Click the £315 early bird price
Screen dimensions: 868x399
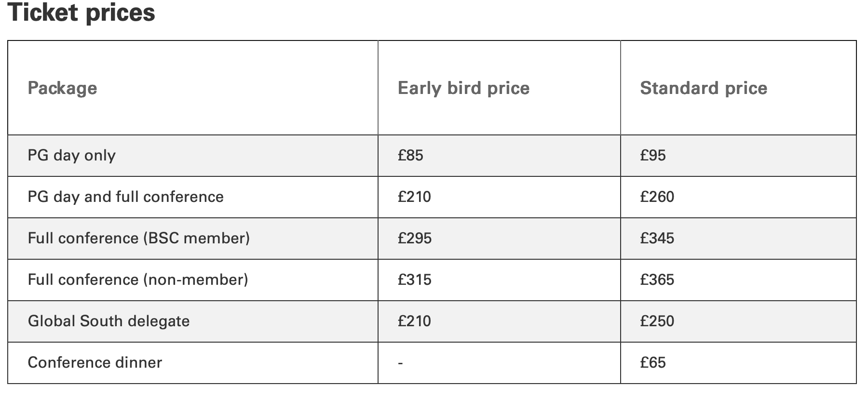coord(414,280)
